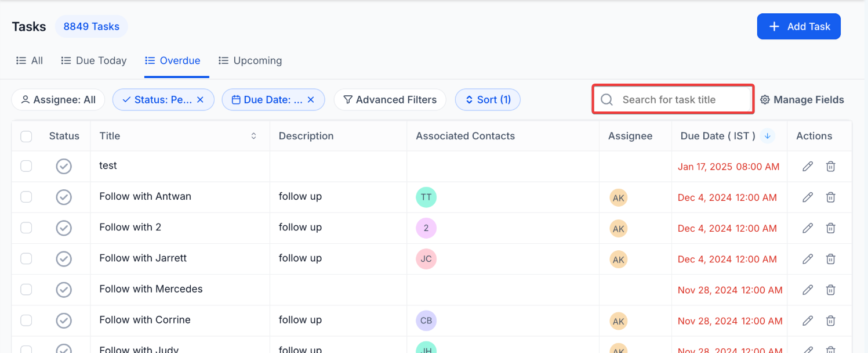868x353 pixels.
Task: Open the TT contact avatar
Action: click(426, 197)
